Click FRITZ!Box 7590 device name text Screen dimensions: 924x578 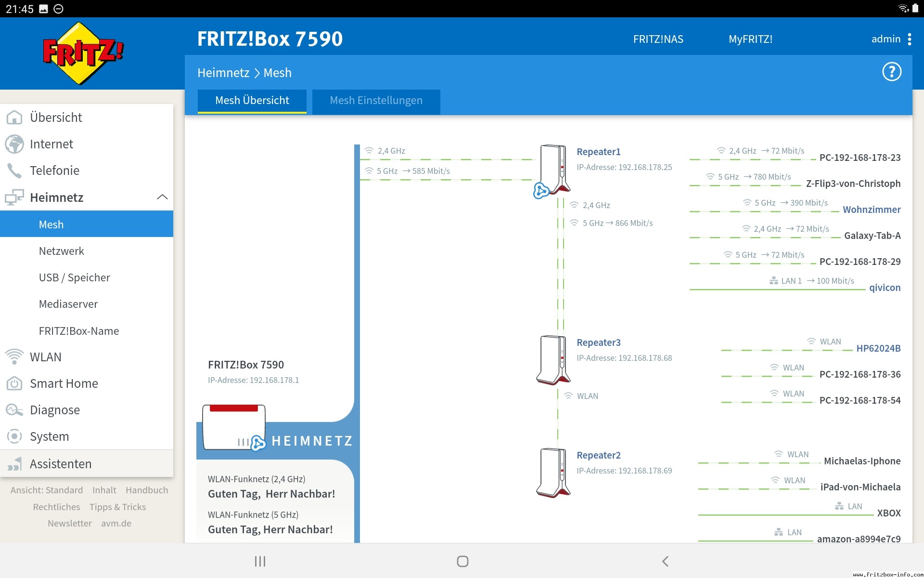tap(246, 365)
